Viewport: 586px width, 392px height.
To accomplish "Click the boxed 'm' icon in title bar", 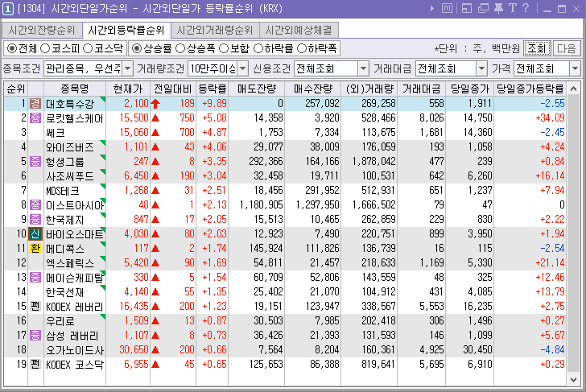I will click(x=447, y=8).
